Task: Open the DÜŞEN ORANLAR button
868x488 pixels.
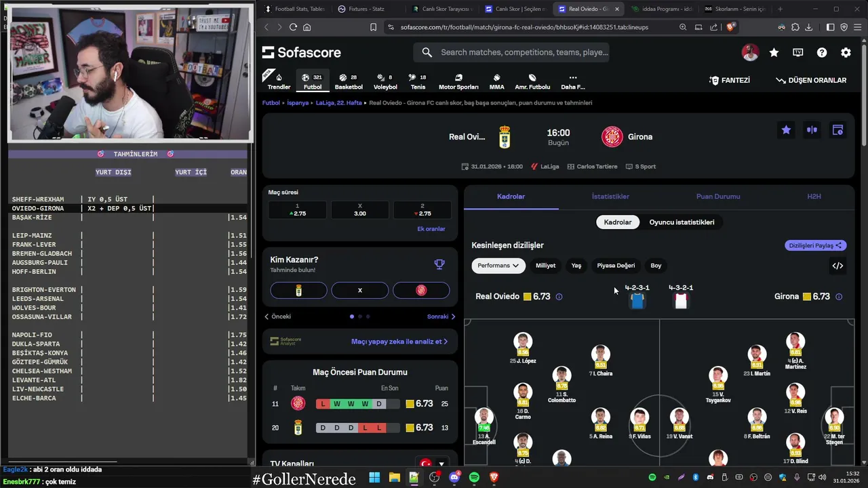Action: pyautogui.click(x=811, y=80)
